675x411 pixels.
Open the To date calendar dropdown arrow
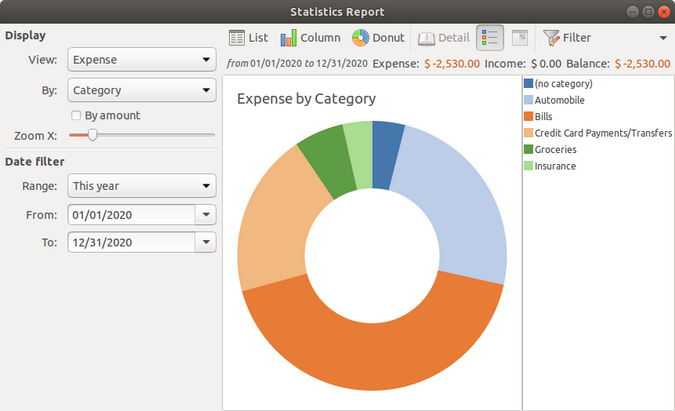coord(205,242)
